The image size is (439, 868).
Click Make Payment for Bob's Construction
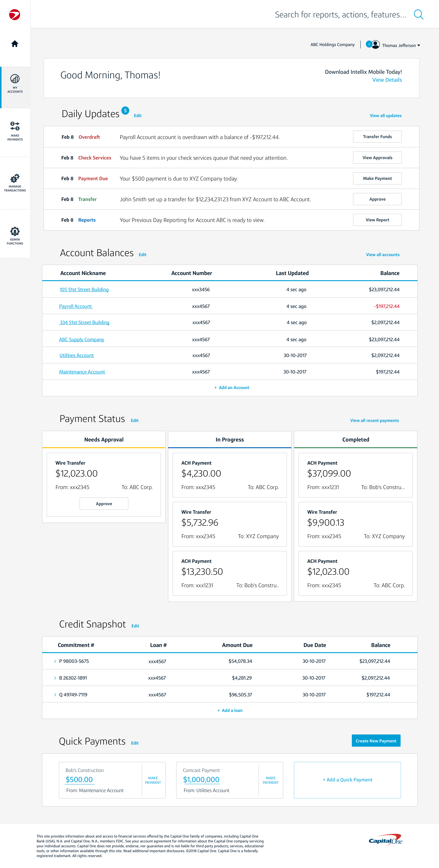click(153, 780)
